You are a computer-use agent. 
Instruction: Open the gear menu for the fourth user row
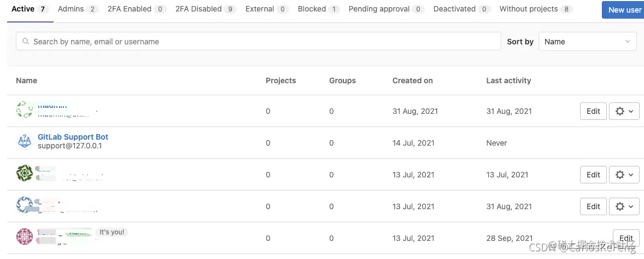pyautogui.click(x=624, y=206)
